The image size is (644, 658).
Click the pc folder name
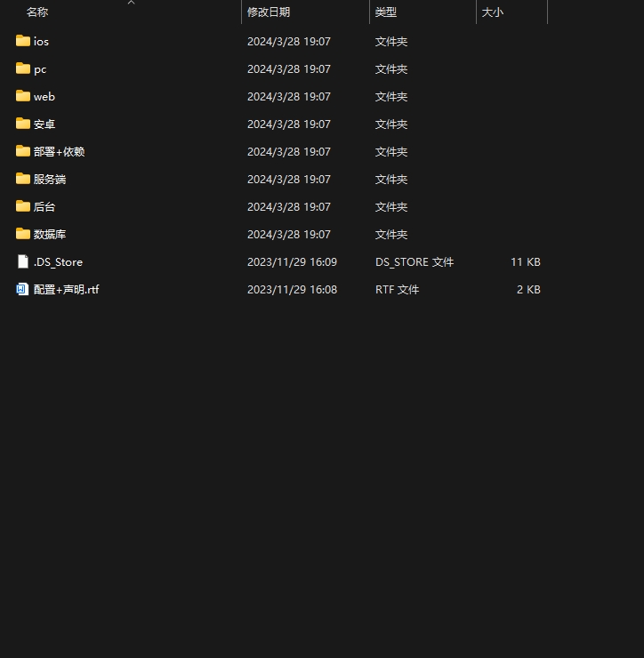pyautogui.click(x=40, y=69)
